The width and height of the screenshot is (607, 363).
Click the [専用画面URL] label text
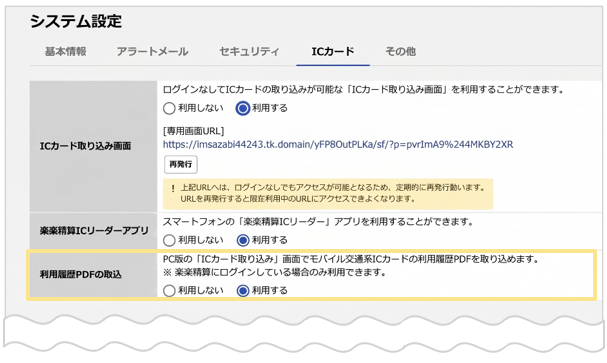194,131
